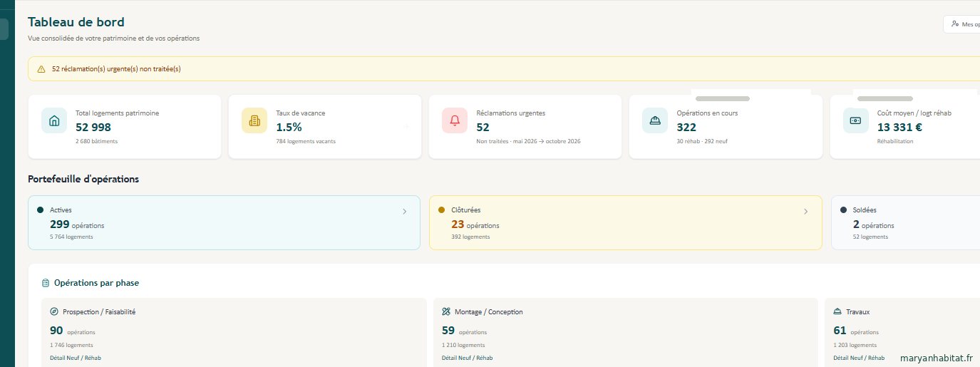The height and width of the screenshot is (367, 980).
Task: Click the bell icon for Réclamations urgentes
Action: (x=455, y=120)
